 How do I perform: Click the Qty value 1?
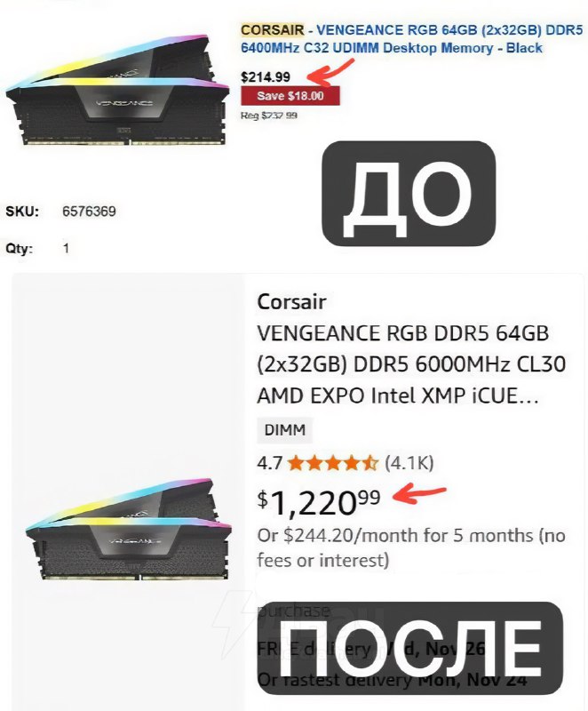[x=66, y=248]
